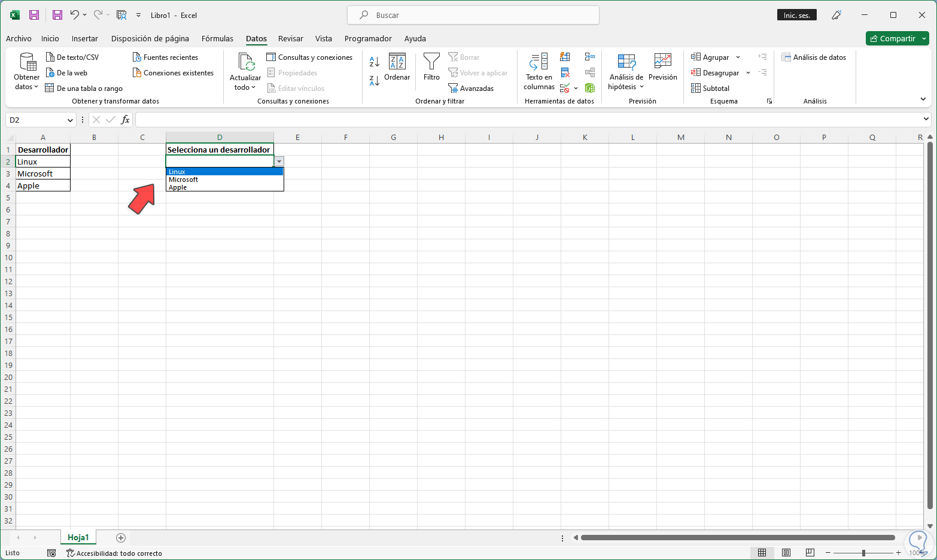Toggle the Filtro funnel

[x=431, y=67]
